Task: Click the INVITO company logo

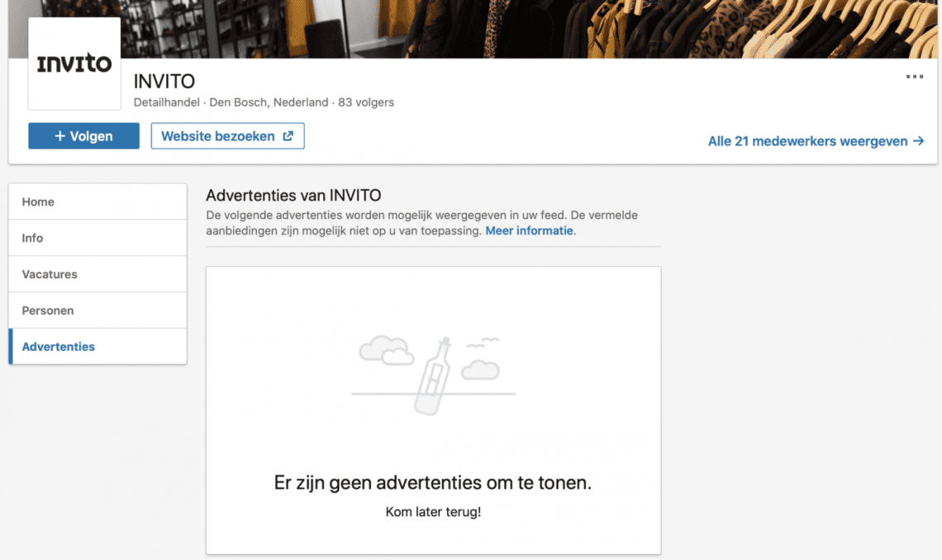Action: [x=74, y=63]
